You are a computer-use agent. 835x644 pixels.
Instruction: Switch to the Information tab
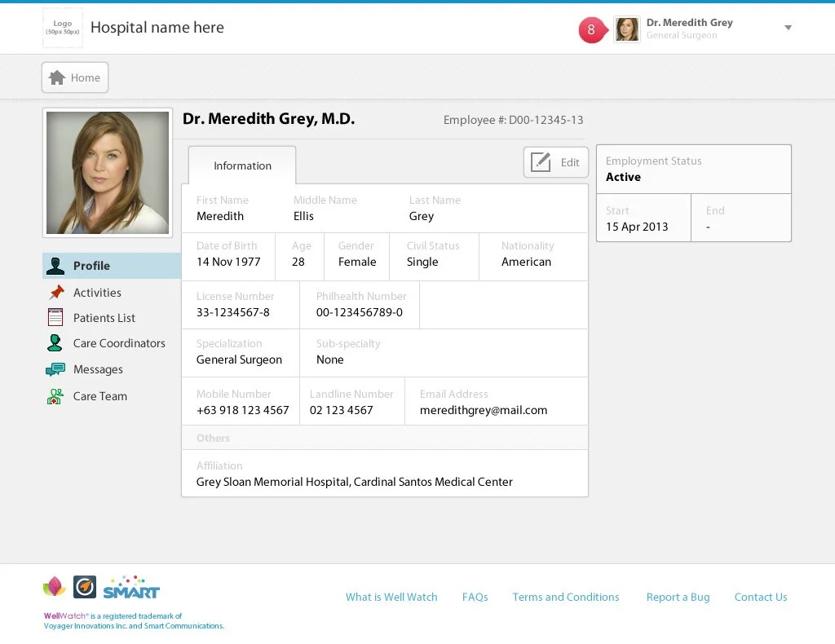242,165
